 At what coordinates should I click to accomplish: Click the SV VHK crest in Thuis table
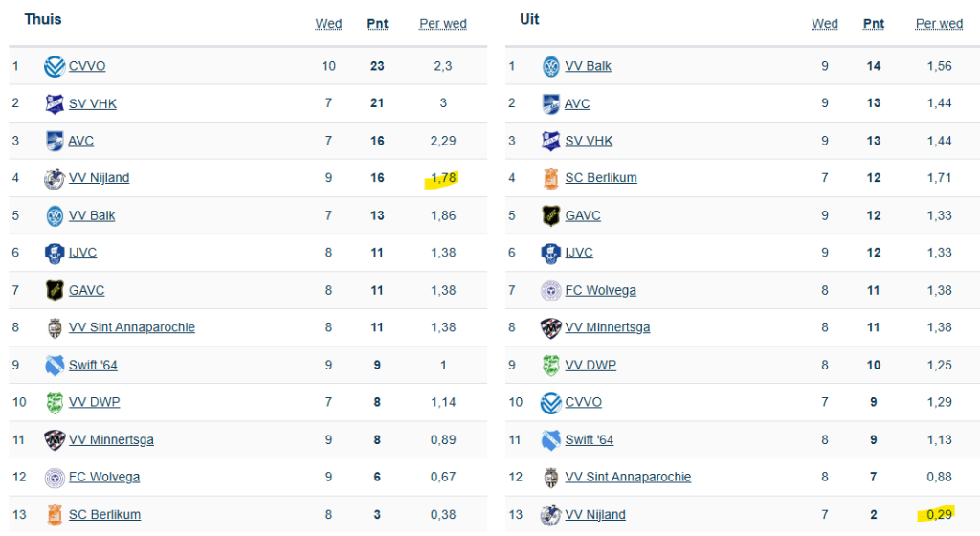pyautogui.click(x=55, y=104)
